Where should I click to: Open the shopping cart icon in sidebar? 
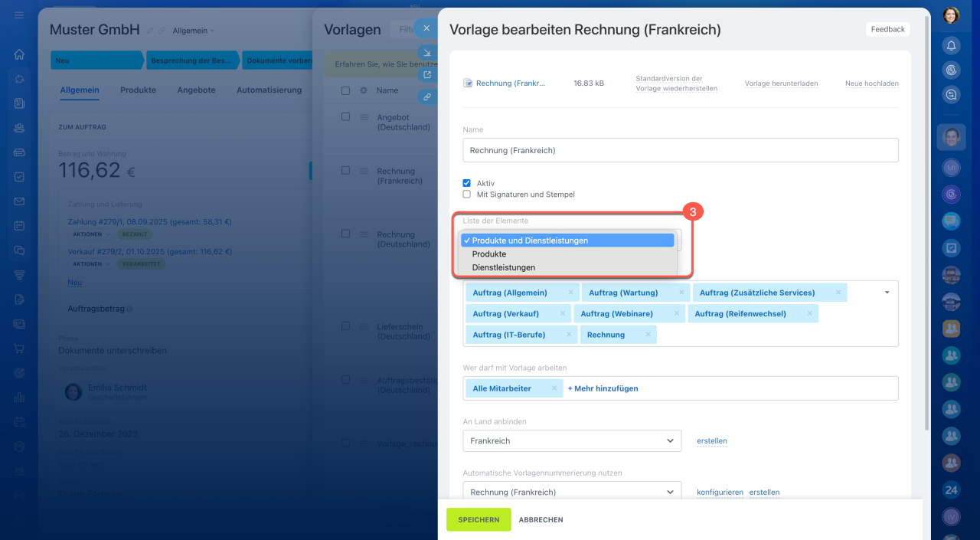pos(19,349)
